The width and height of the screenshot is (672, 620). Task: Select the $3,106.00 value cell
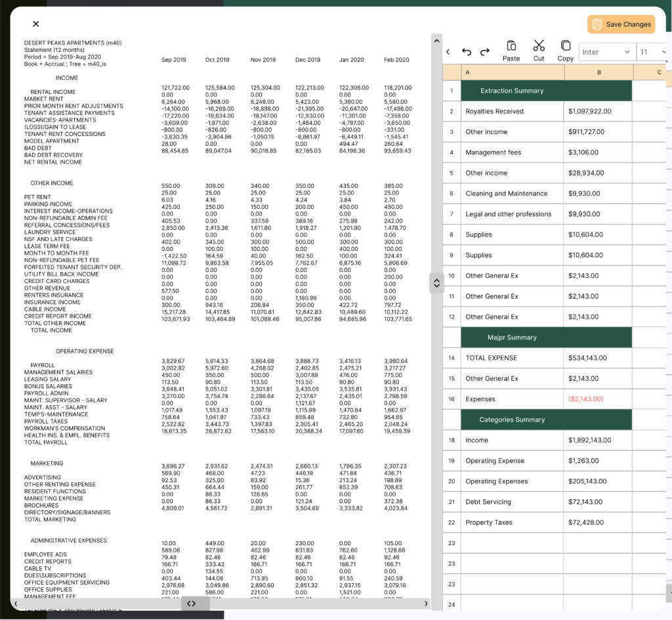coord(598,152)
